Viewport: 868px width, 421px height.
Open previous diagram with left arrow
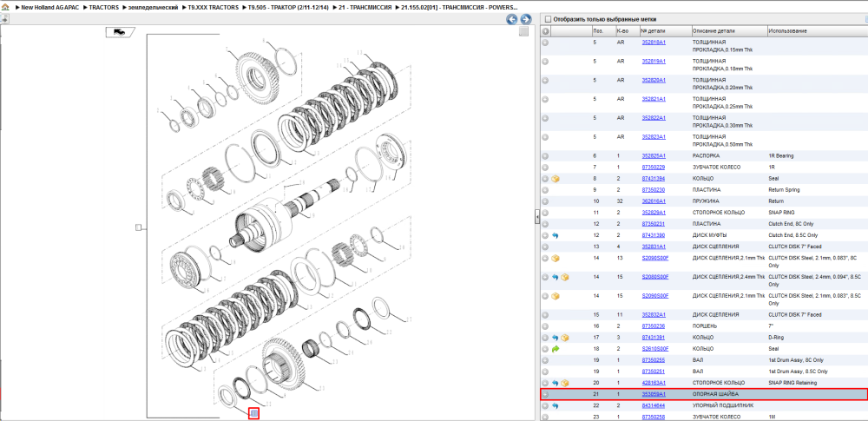[512, 19]
